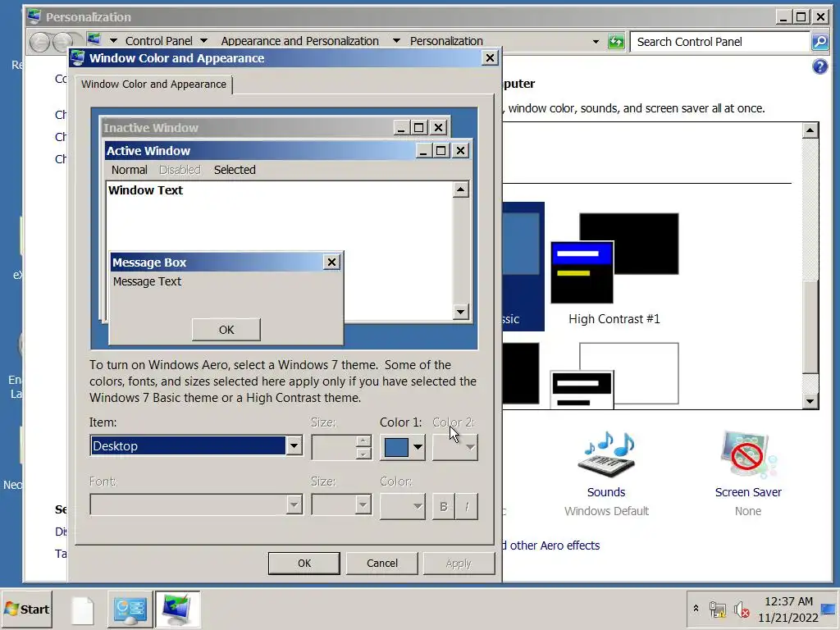Click the network tray icon
This screenshot has height=630, width=840.
[x=717, y=609]
